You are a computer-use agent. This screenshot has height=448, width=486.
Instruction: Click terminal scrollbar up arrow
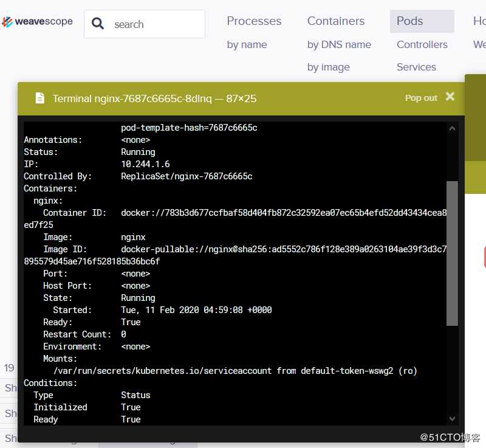point(452,128)
